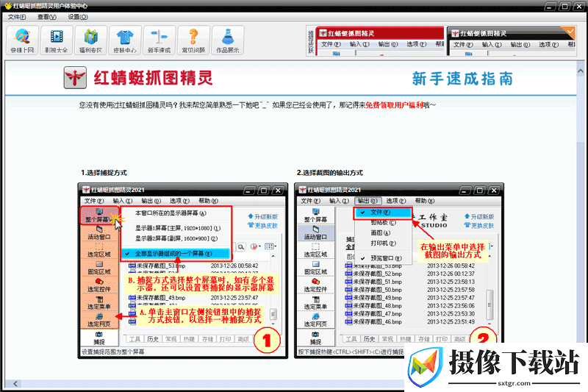Choose 剪贴板(C) in the output menu
Viewport: 588px width, 392px height.
tap(383, 222)
